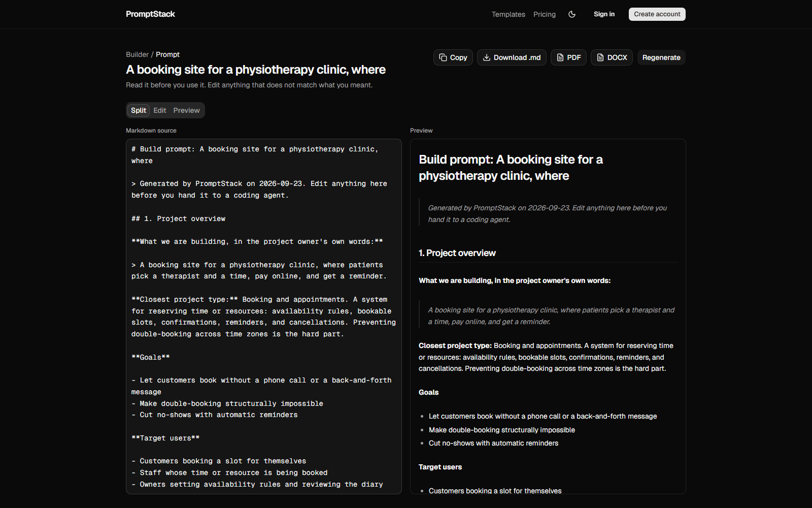Click Create account button
The image size is (812, 508).
pyautogui.click(x=657, y=14)
